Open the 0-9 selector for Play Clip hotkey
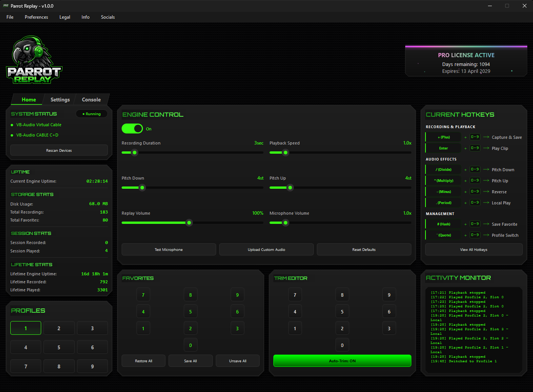This screenshot has width=533, height=392. 475,148
